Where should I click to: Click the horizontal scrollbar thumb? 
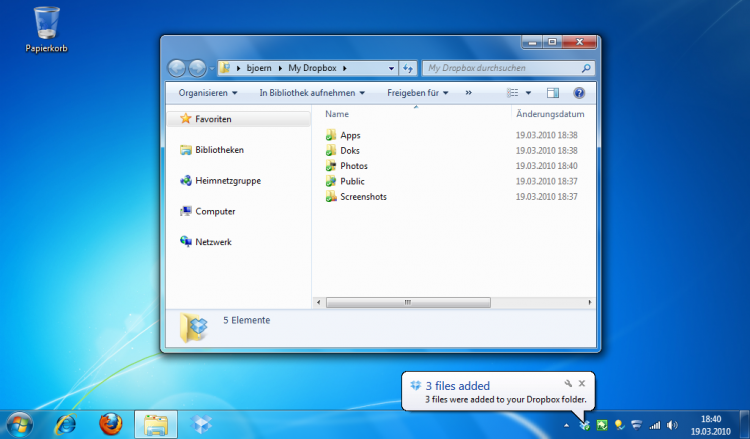pos(408,302)
